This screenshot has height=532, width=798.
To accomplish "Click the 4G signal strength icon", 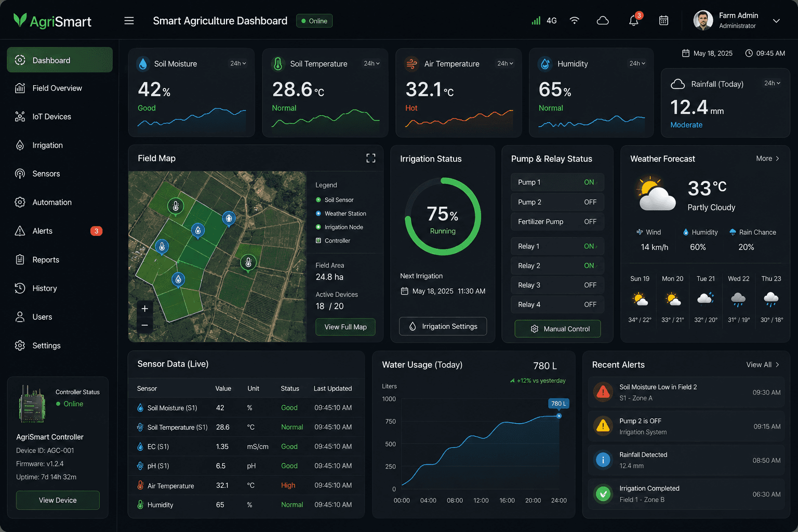I will point(536,21).
